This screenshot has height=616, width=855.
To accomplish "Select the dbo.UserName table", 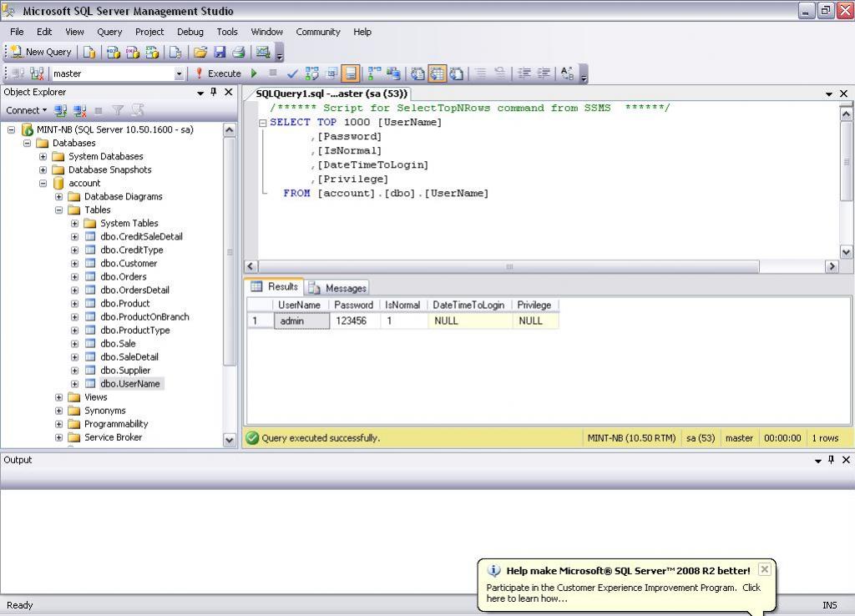I will coord(129,384).
